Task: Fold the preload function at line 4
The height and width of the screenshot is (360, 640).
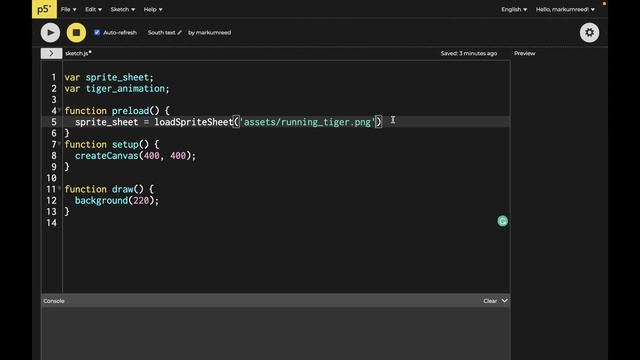Action: [60, 109]
